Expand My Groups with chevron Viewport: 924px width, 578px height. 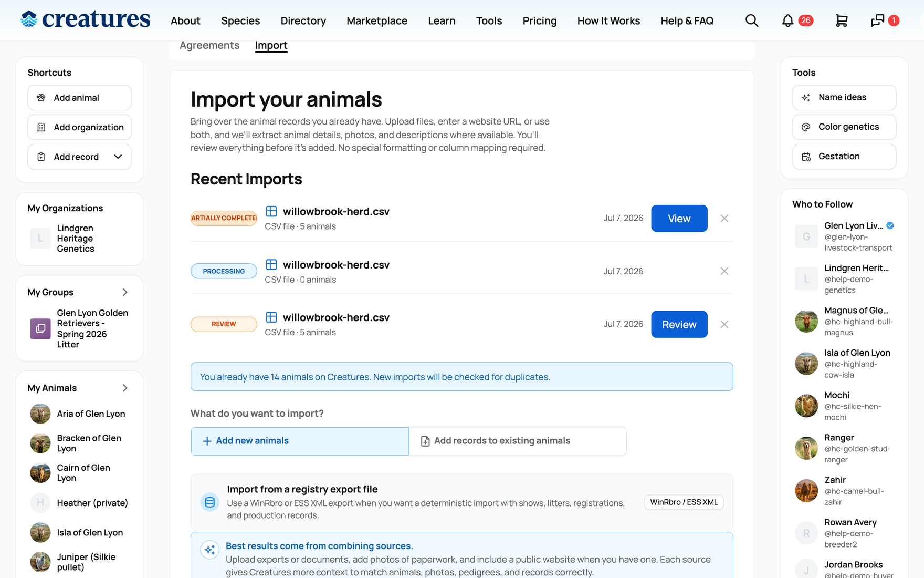coord(125,292)
